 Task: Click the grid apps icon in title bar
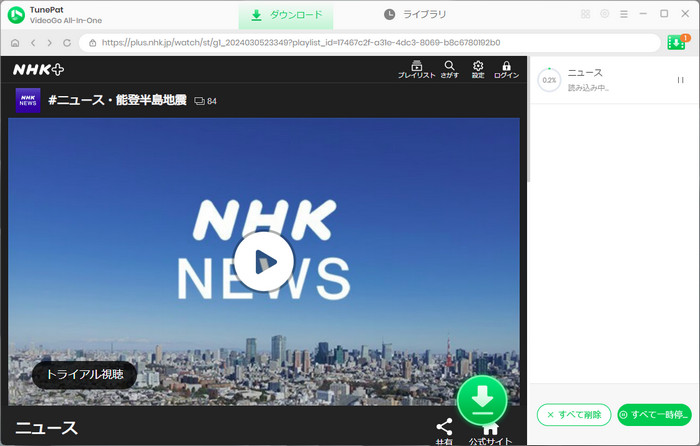[585, 14]
